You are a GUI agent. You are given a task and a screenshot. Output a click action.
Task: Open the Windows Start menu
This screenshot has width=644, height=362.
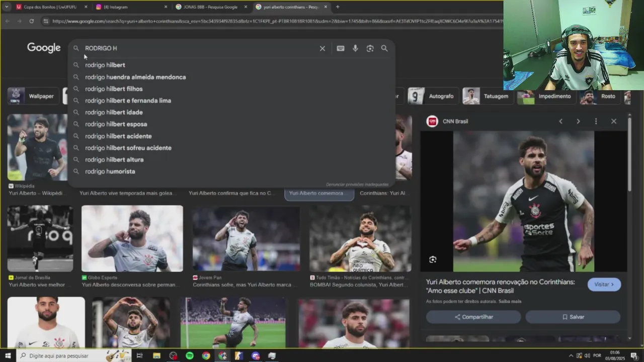coord(9,355)
